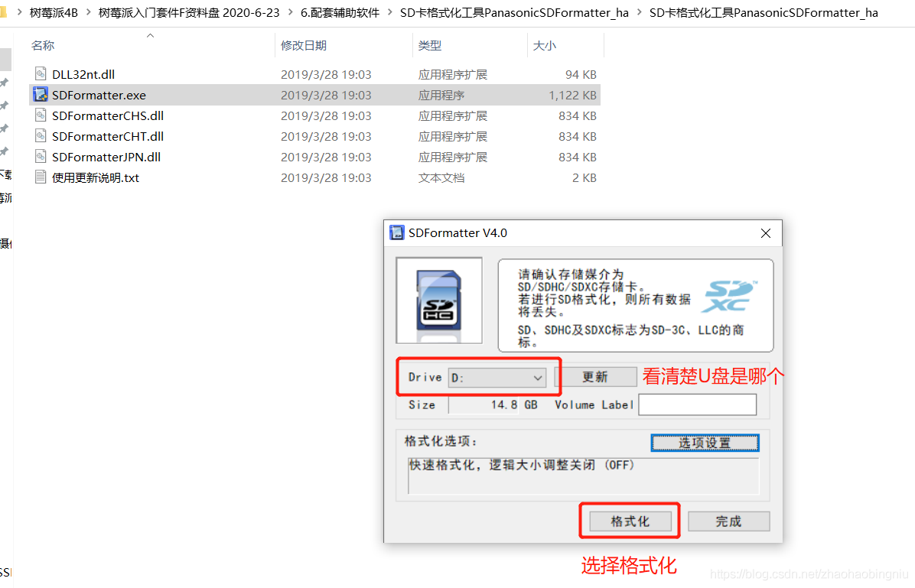
Task: Select the DLL32nt.dll file name
Action: (83, 75)
